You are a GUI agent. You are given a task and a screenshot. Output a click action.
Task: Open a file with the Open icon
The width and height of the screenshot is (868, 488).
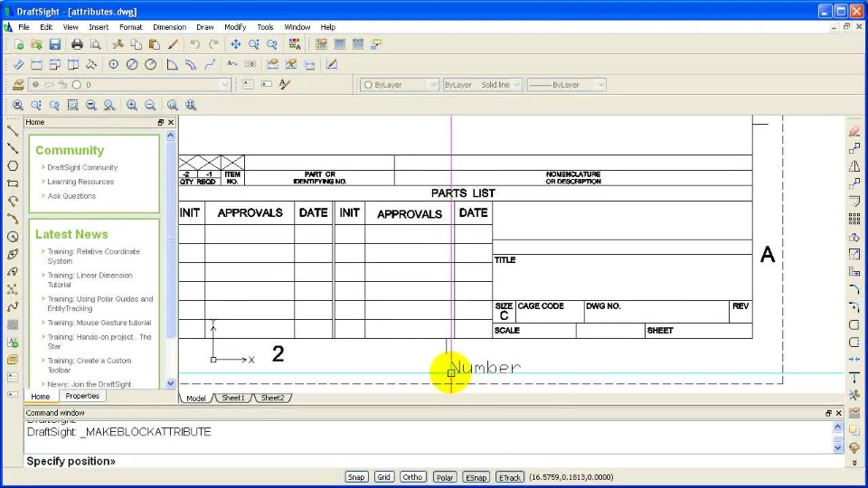pos(36,44)
